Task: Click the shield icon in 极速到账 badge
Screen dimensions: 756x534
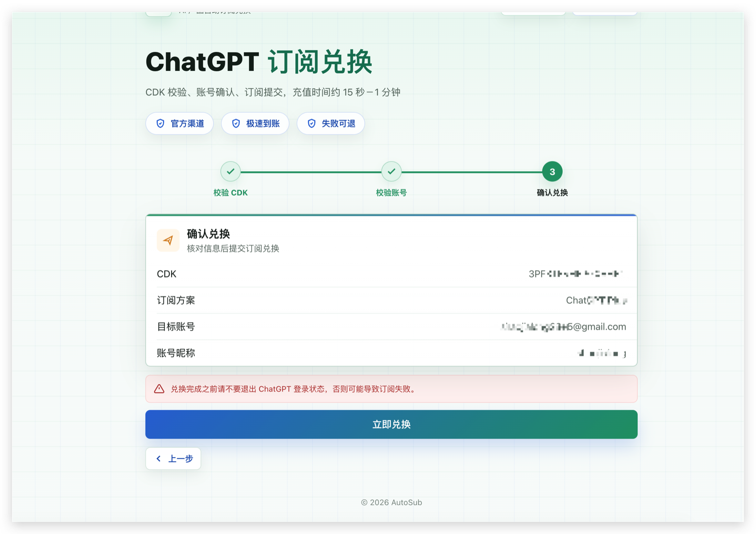Action: (x=236, y=123)
